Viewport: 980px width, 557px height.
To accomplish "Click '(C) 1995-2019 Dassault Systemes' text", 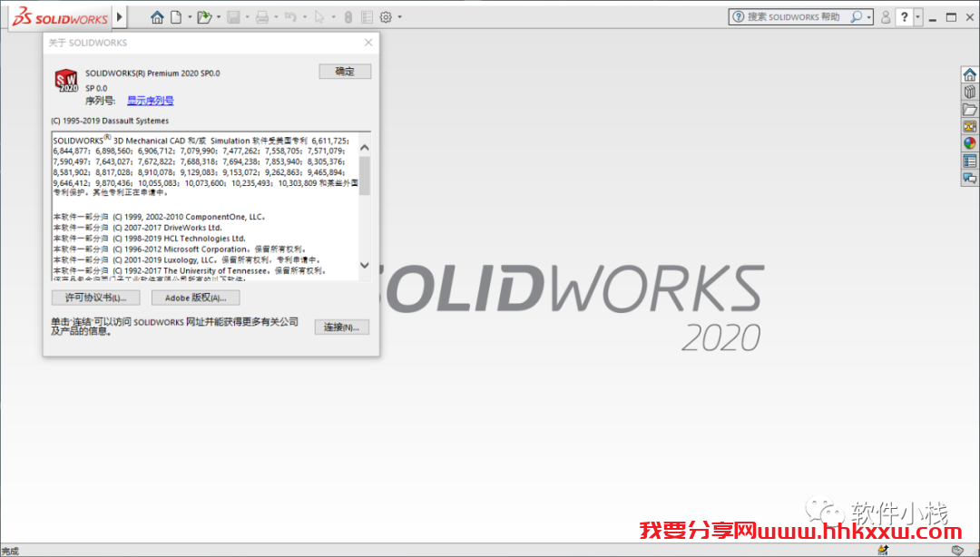I will point(110,121).
